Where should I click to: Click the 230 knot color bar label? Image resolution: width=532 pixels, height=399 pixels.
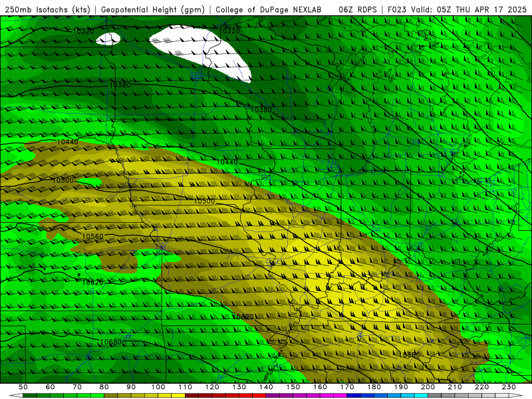point(509,387)
